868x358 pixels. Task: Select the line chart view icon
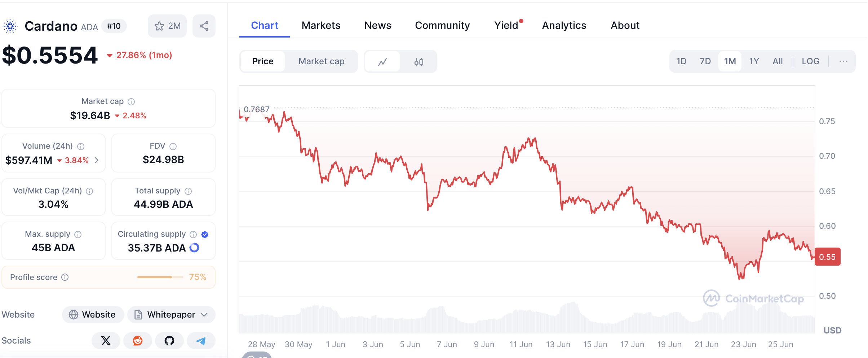coord(382,62)
